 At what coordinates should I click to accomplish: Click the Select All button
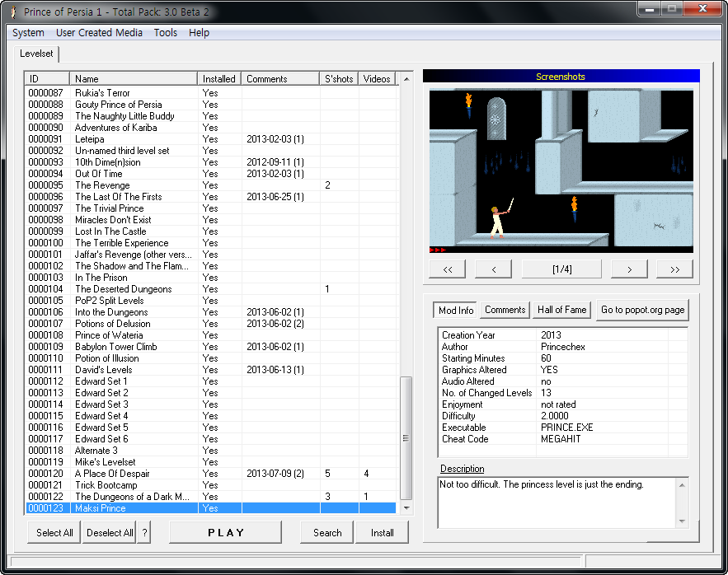click(54, 533)
